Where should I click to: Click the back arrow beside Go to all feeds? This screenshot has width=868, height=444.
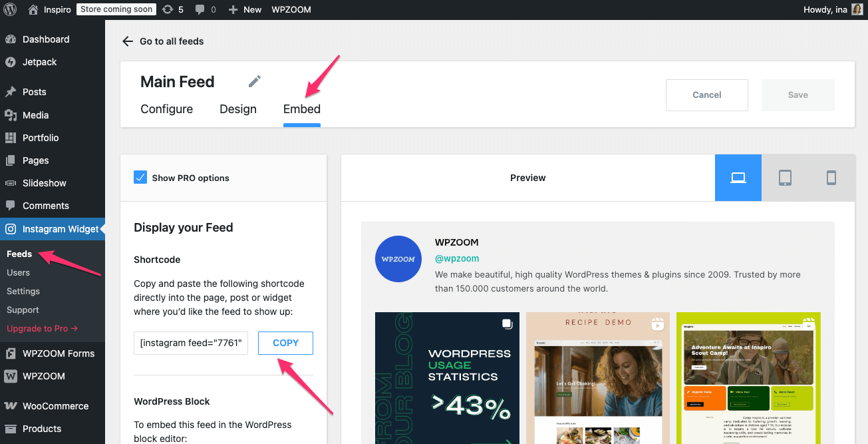[x=128, y=41]
